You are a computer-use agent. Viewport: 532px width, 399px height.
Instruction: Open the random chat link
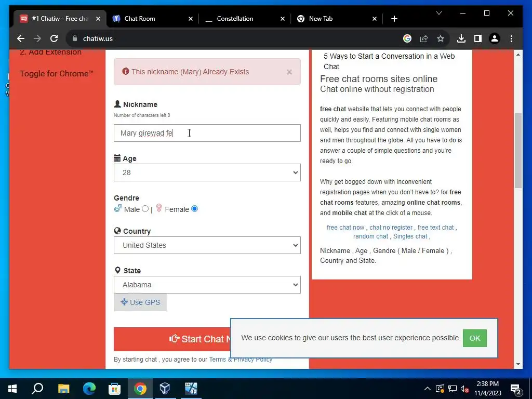click(x=370, y=236)
